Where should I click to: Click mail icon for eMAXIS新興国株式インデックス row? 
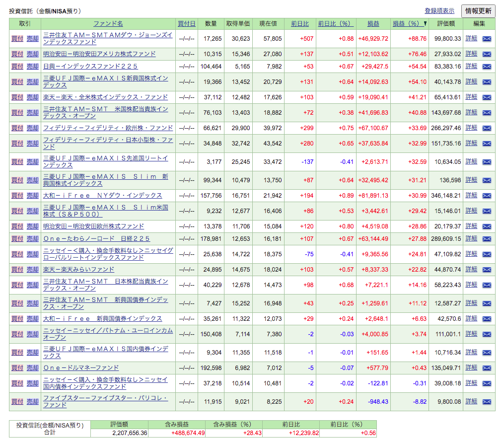[487, 82]
